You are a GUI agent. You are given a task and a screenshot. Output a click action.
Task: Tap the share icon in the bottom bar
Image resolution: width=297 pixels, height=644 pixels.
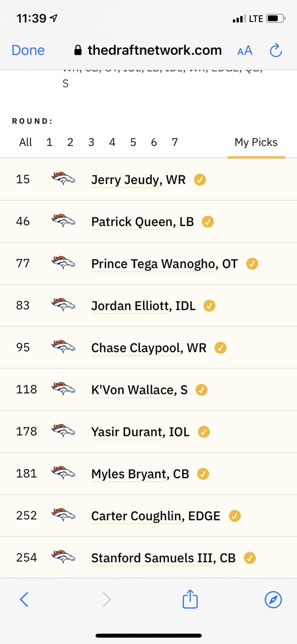[190, 599]
